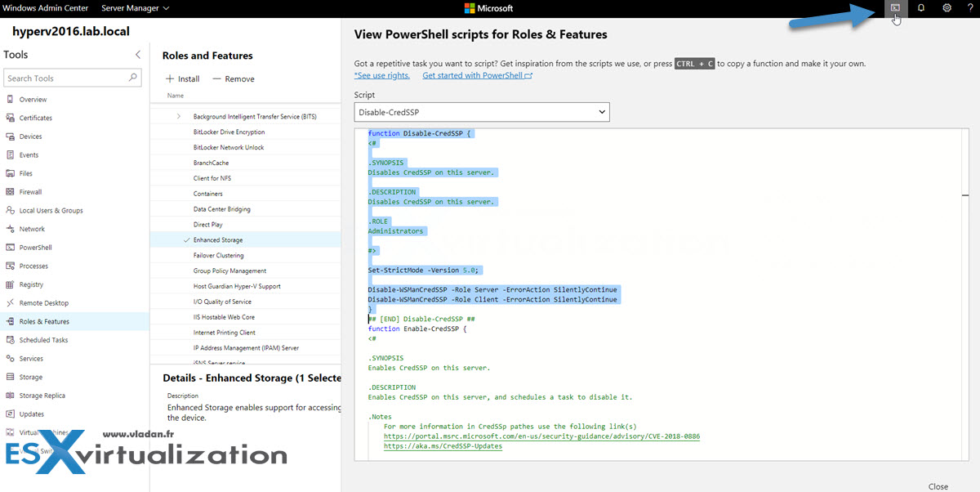Screen dimensions: 980x492
Task: Click the Roles & Features sidebar icon
Action: (x=11, y=321)
